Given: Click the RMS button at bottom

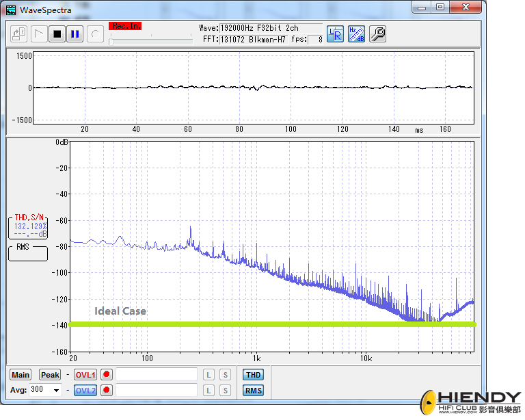Looking at the screenshot, I should click(x=253, y=391).
